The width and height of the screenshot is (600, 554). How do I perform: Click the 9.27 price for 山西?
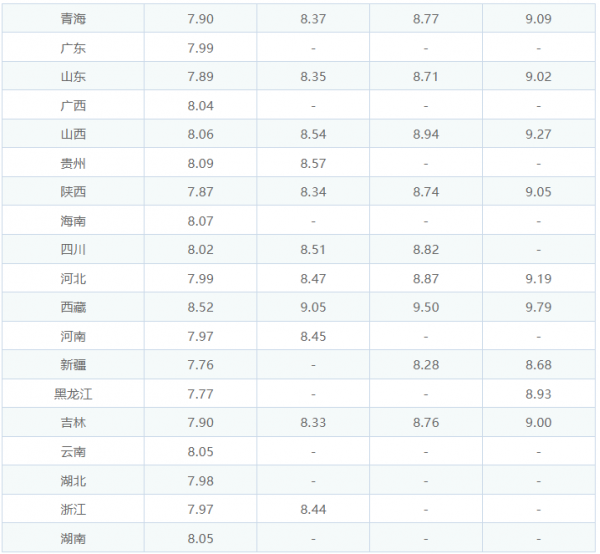click(x=538, y=134)
